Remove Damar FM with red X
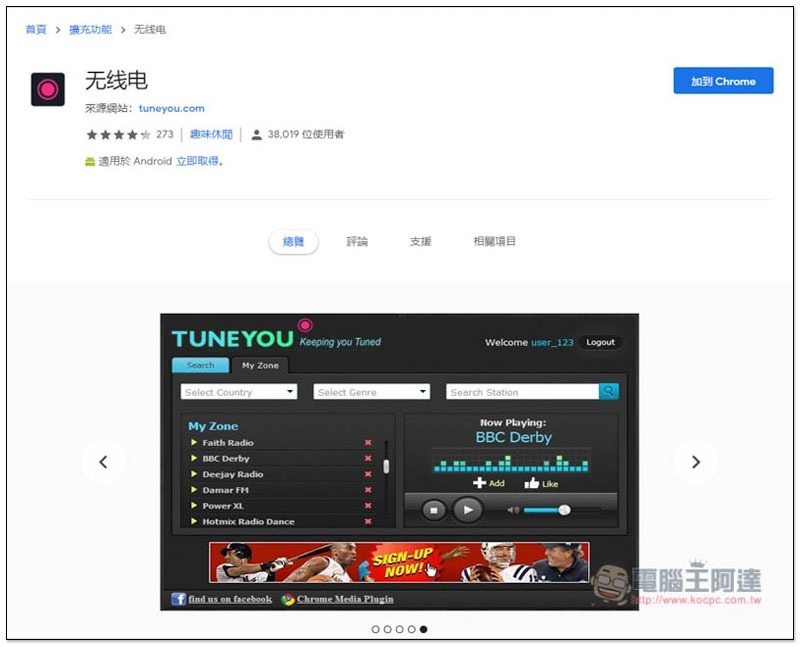 pyautogui.click(x=368, y=490)
